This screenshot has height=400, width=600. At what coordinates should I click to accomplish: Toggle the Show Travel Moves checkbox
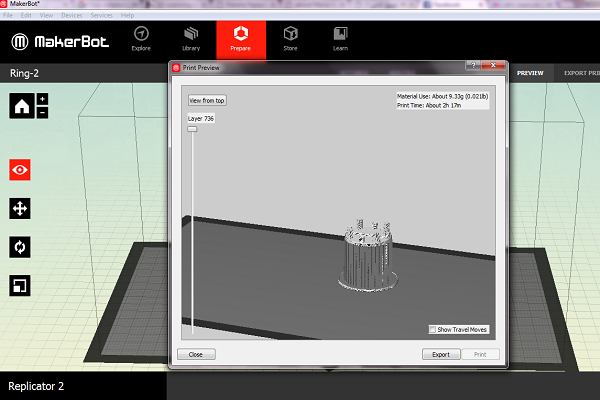432,330
